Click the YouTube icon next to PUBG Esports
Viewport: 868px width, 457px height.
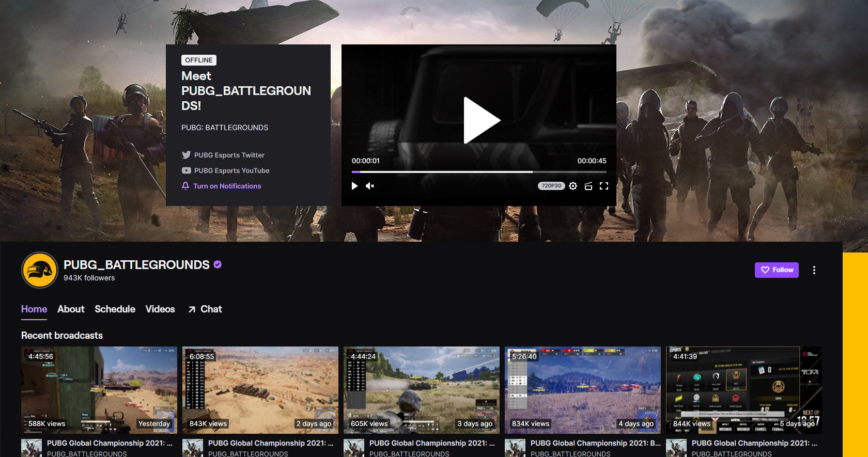[x=186, y=170]
